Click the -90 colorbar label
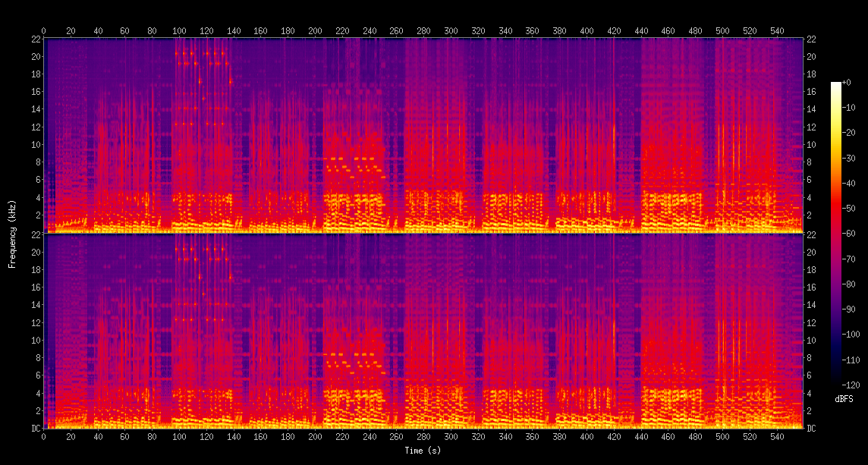The height and width of the screenshot is (465, 868). tap(848, 309)
